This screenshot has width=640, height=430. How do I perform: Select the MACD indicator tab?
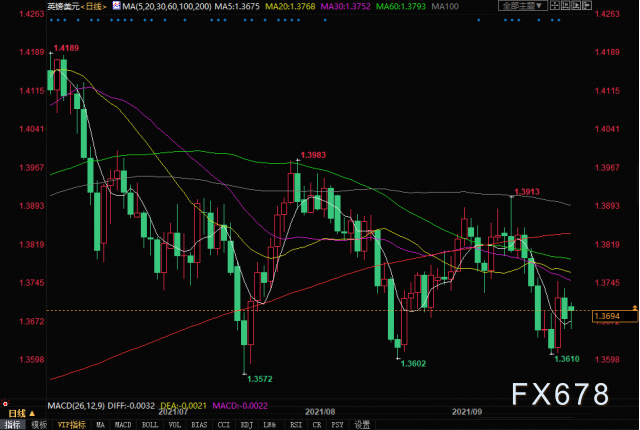tap(123, 425)
